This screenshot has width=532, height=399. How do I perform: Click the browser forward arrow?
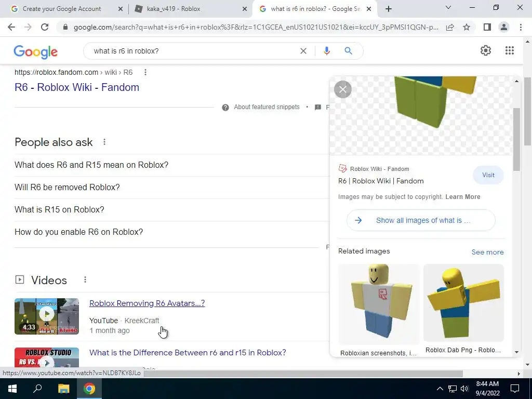click(x=28, y=27)
